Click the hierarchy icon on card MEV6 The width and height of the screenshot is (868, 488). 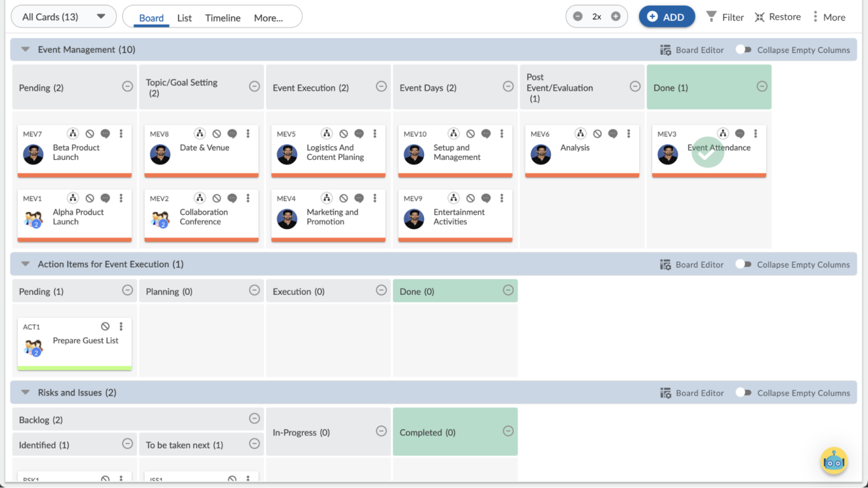(580, 133)
